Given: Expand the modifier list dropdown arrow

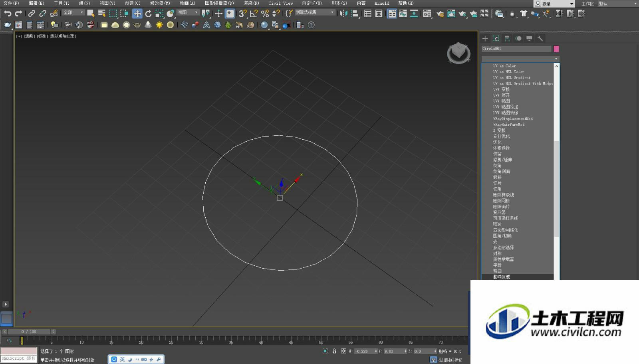Looking at the screenshot, I should (556, 59).
